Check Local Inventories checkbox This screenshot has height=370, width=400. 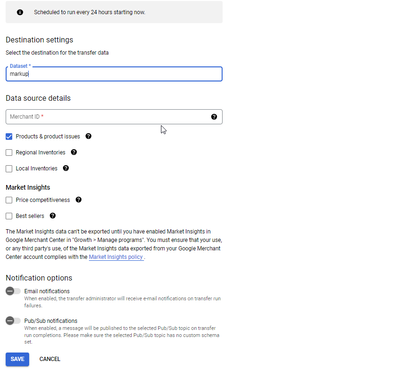9,168
